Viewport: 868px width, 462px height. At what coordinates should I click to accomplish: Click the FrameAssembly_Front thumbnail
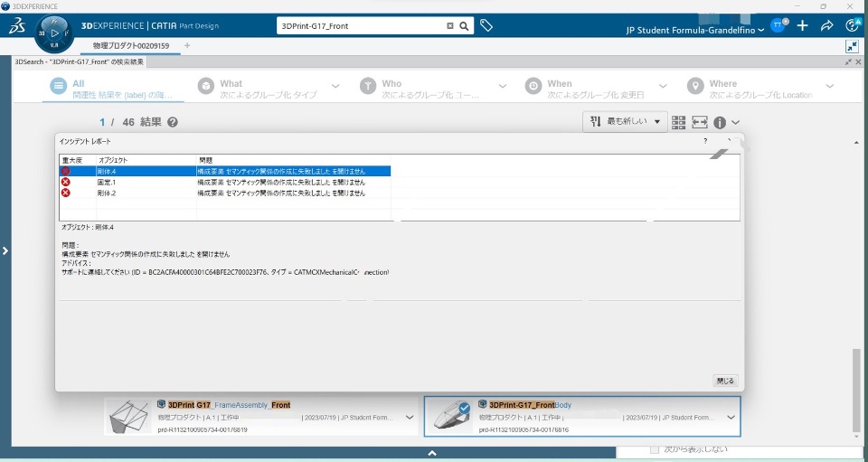point(128,416)
